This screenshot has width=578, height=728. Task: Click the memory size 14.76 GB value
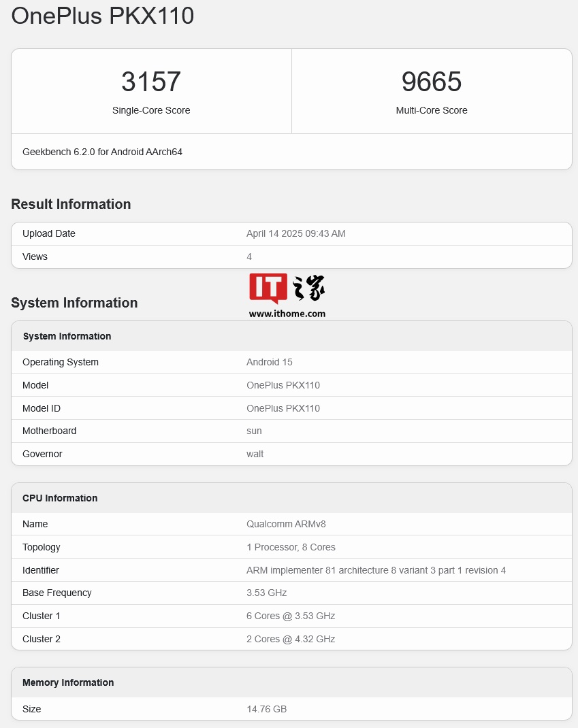(x=266, y=709)
